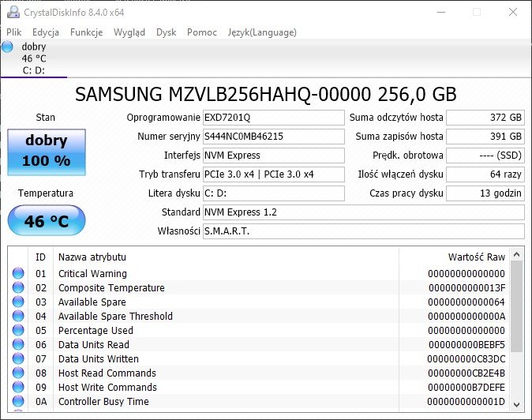Image resolution: width=532 pixels, height=420 pixels.
Task: Click status orb for Data Units Read row
Action: pyautogui.click(x=18, y=344)
